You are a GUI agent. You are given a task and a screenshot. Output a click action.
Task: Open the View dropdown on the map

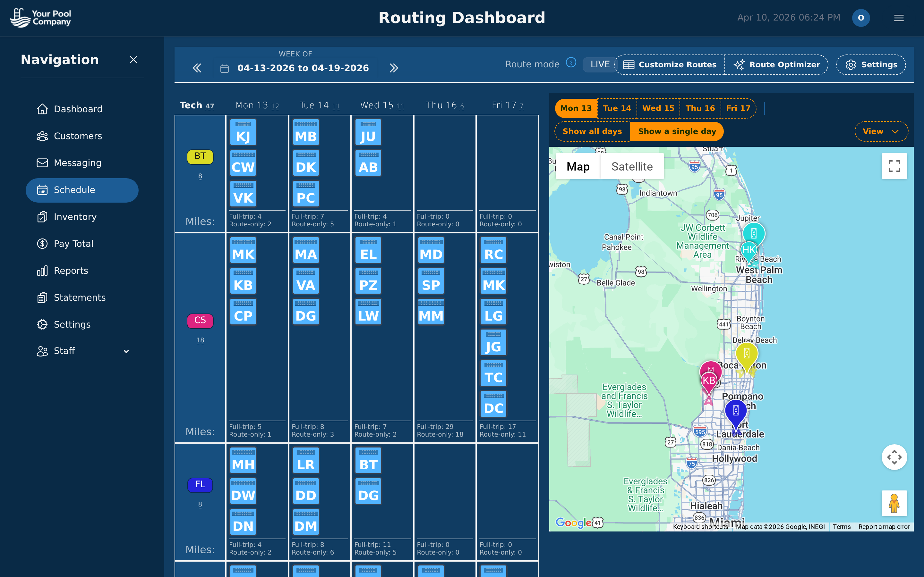coord(880,131)
